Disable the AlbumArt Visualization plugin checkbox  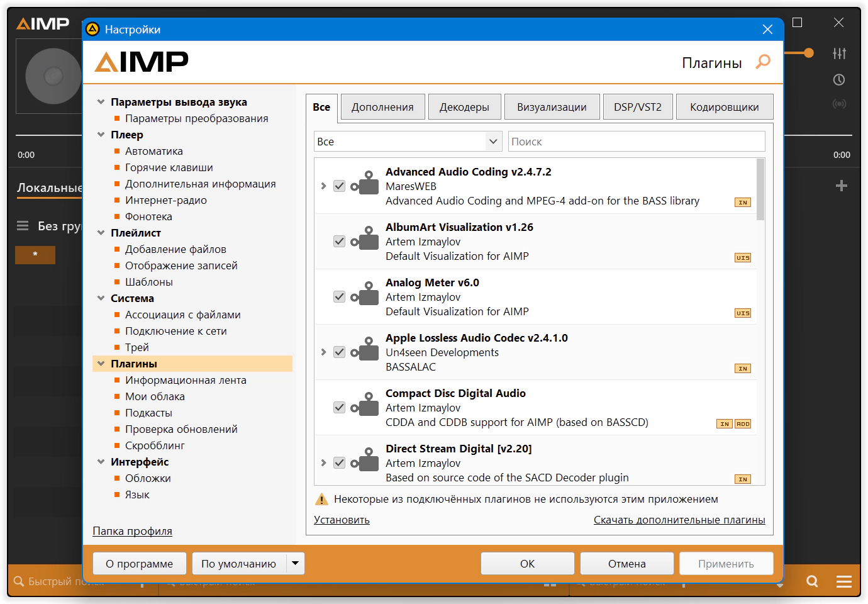point(340,241)
